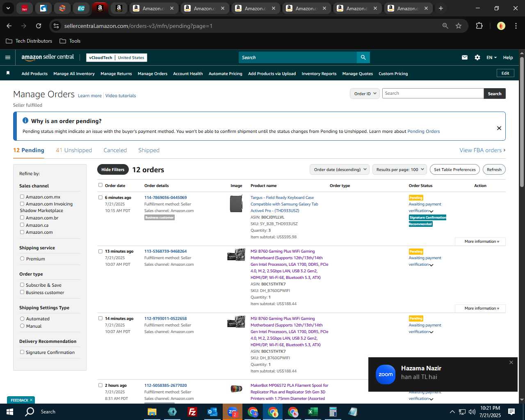Check the Signature Confirmation filter
Viewport: 525px width, 420px height.
(22, 352)
